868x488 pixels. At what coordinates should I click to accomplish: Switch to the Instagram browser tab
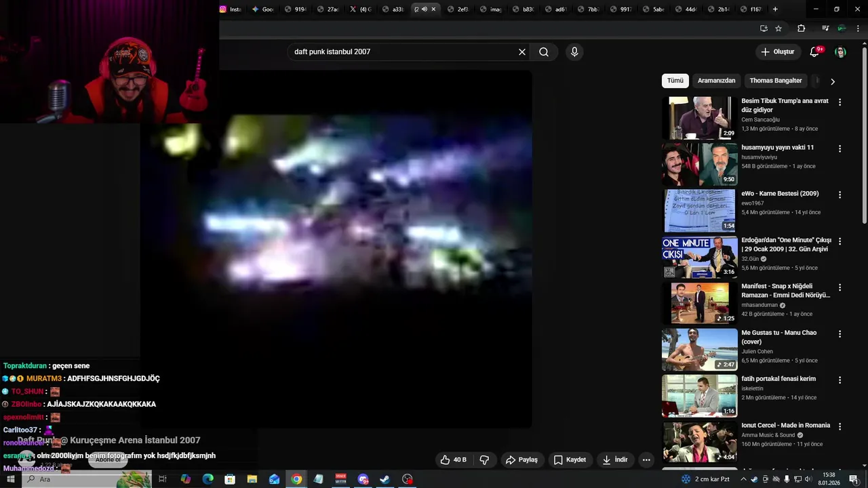(x=231, y=9)
